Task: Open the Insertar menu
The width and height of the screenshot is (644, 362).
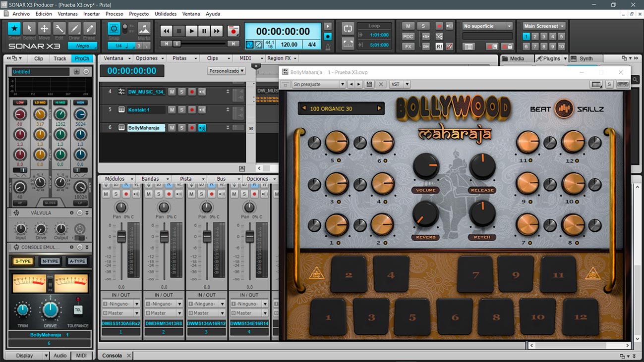Action: tap(91, 14)
